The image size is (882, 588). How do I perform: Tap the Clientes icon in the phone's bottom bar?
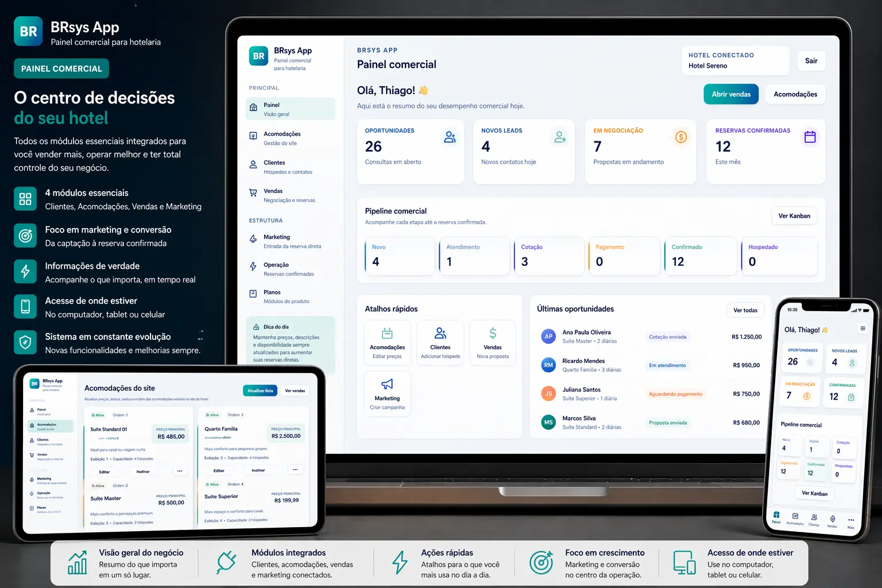point(814,519)
